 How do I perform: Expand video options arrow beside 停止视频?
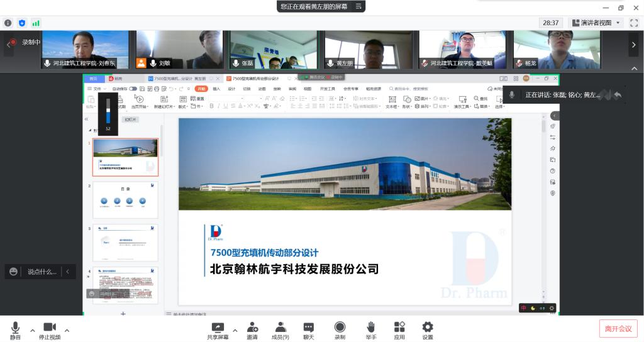coord(67,330)
